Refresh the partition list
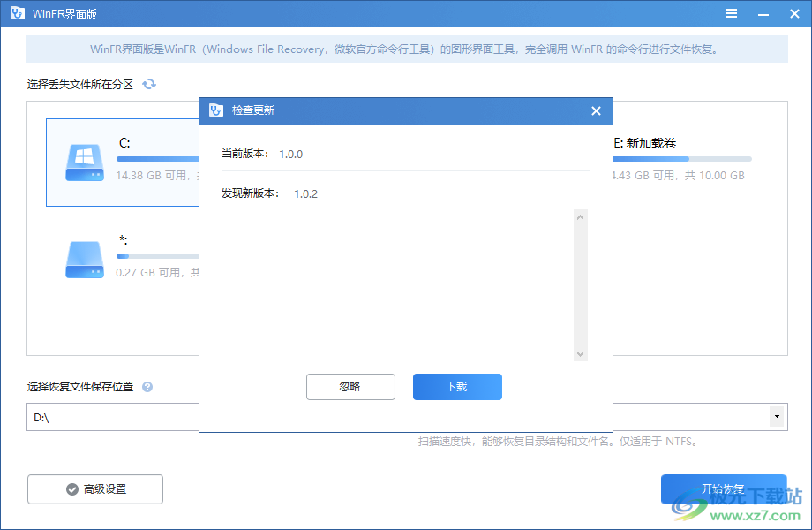The width and height of the screenshot is (812, 530). tap(149, 84)
